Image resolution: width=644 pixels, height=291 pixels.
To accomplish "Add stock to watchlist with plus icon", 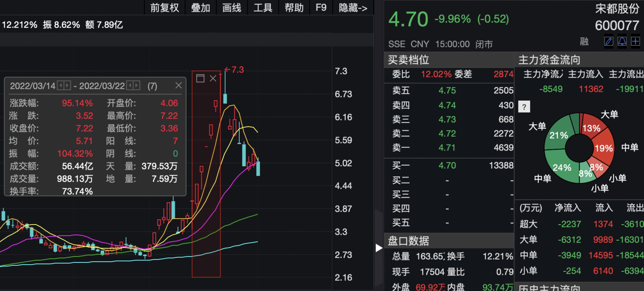I will pos(635,41).
